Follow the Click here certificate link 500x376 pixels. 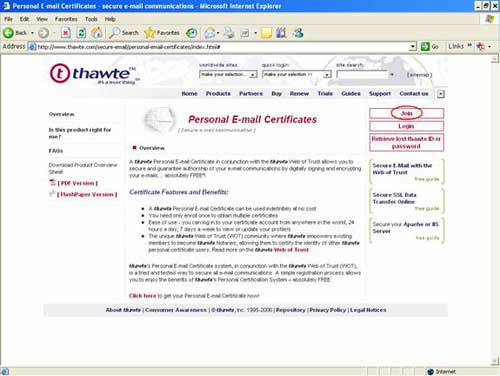click(142, 296)
